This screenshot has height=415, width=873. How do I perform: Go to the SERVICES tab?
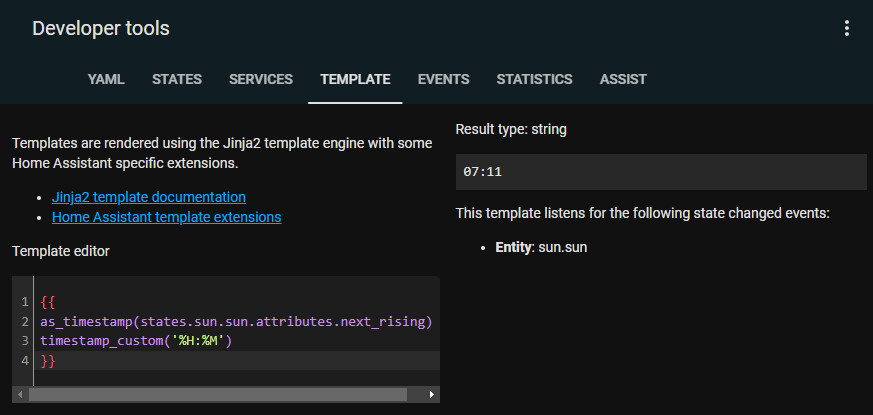(x=261, y=79)
